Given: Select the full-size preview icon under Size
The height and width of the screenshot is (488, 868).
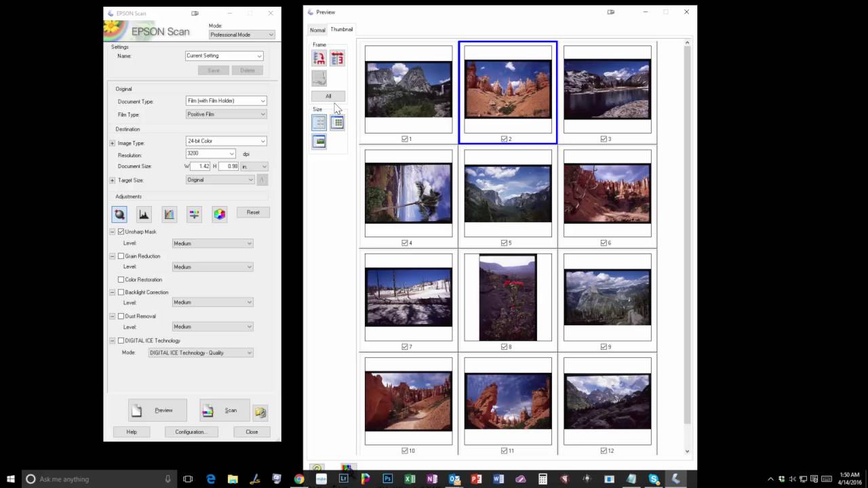Looking at the screenshot, I should pyautogui.click(x=319, y=141).
